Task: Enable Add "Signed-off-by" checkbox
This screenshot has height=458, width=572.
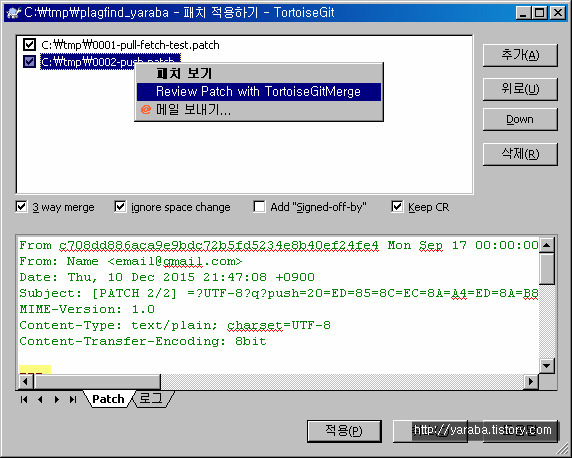Action: (x=259, y=207)
